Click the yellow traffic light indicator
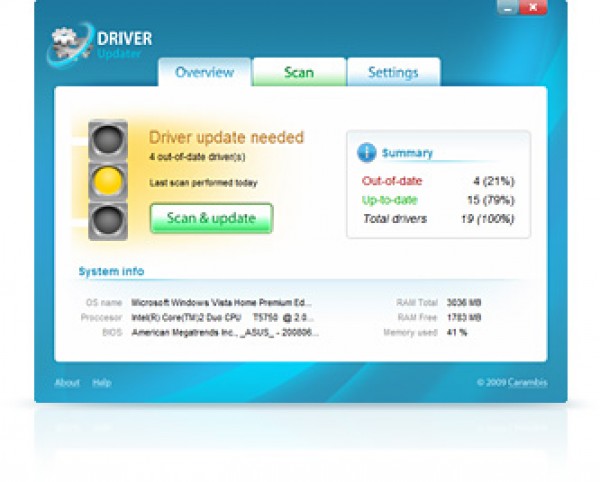Image resolution: width=600 pixels, height=482 pixels. [108, 180]
